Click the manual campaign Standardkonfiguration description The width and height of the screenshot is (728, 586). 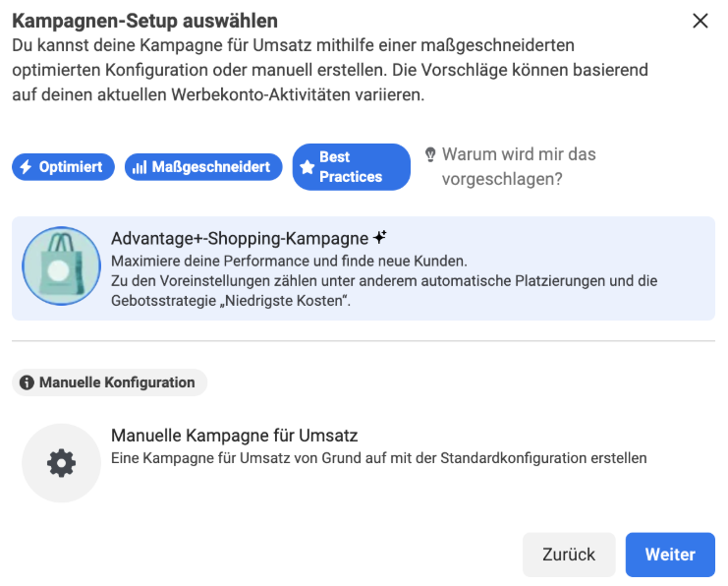click(378, 458)
